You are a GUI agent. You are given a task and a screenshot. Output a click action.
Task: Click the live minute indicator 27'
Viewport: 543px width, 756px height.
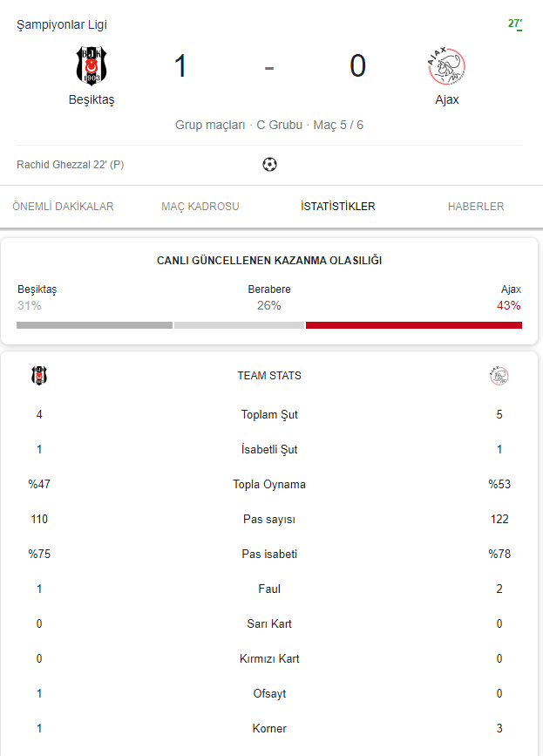(515, 24)
